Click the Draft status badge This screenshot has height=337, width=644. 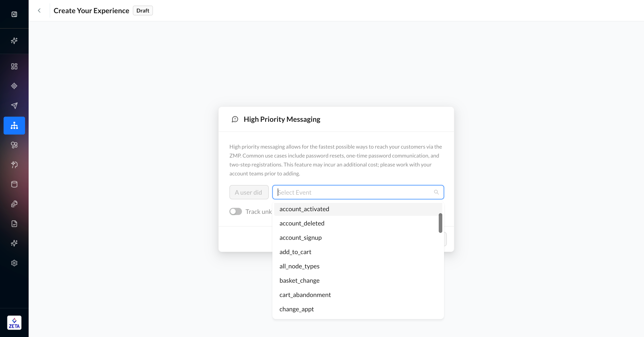pos(142,11)
